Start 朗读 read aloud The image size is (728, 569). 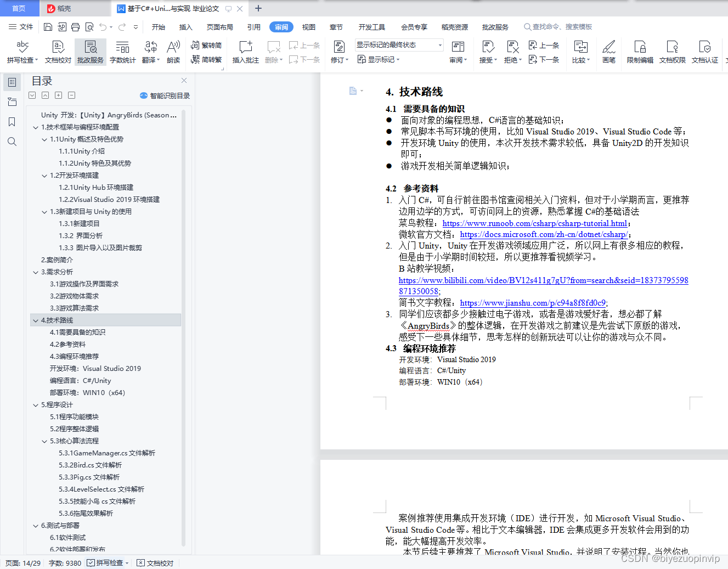173,53
